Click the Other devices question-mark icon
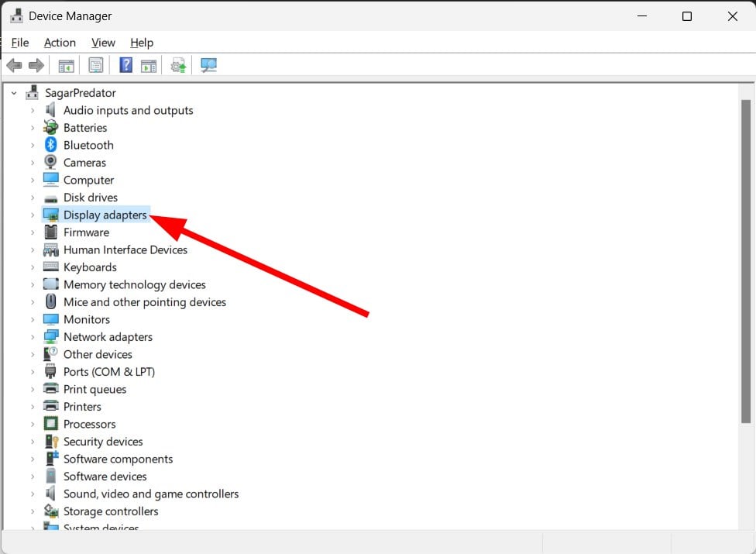This screenshot has height=554, width=756. pyautogui.click(x=50, y=353)
